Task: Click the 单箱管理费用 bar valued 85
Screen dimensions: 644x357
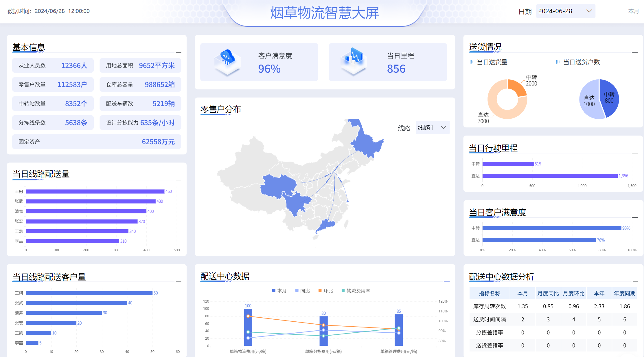Action: tap(399, 330)
